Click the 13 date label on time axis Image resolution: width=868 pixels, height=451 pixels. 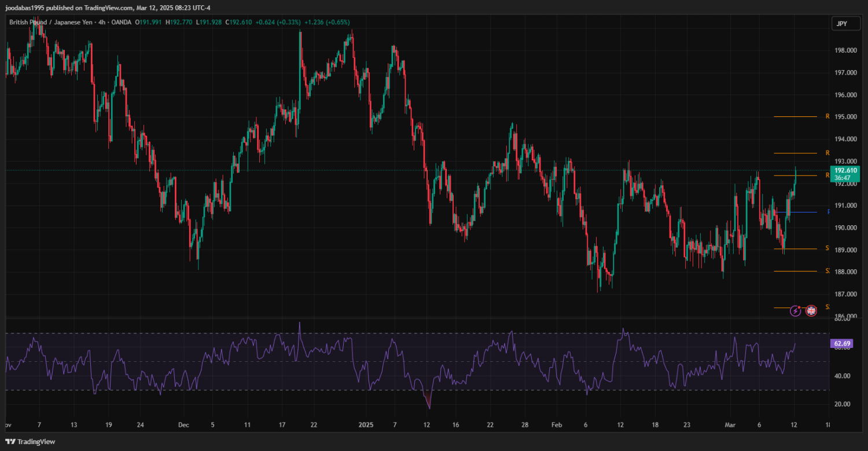pos(73,425)
